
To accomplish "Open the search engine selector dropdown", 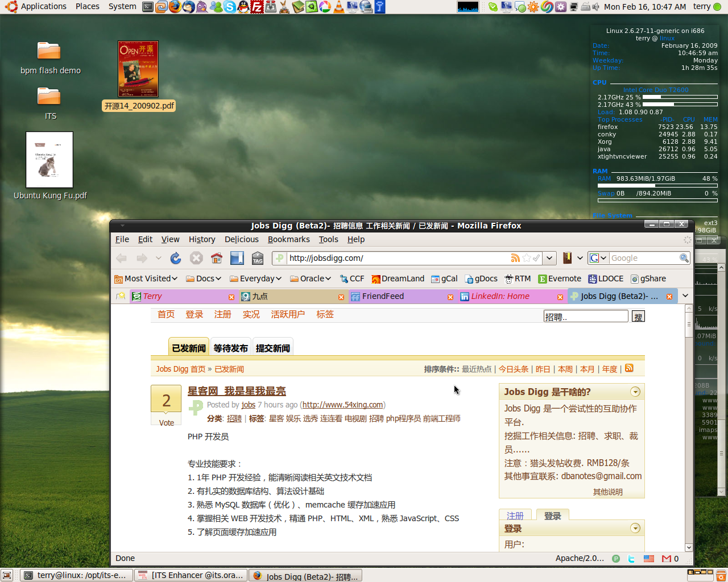I will point(598,258).
